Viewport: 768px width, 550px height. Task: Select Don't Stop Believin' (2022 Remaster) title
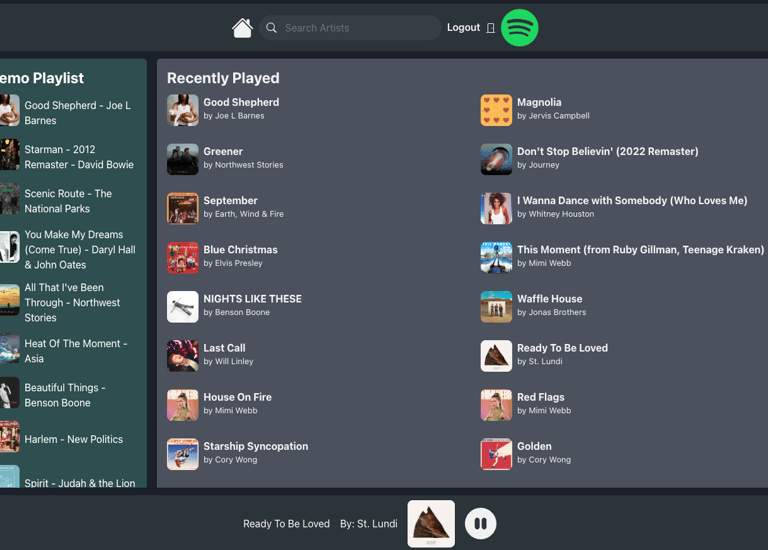tap(608, 151)
